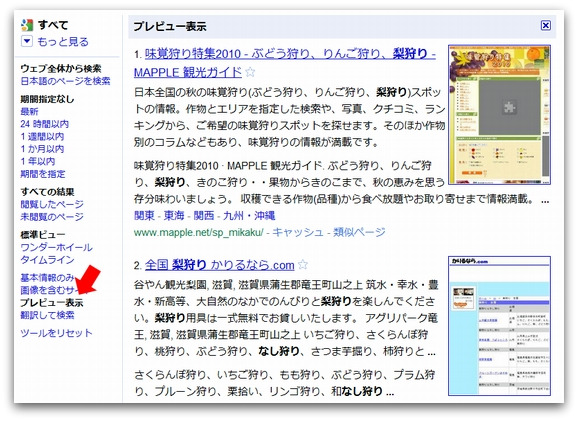Select プレビュー表示 in the sidebar
The width and height of the screenshot is (578, 421).
52,303
